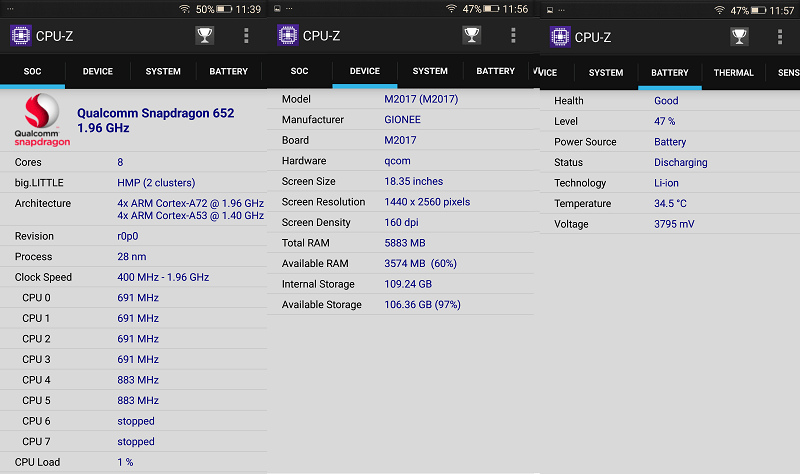
Task: Tap the trophy icon in the Battery screen
Action: click(739, 37)
